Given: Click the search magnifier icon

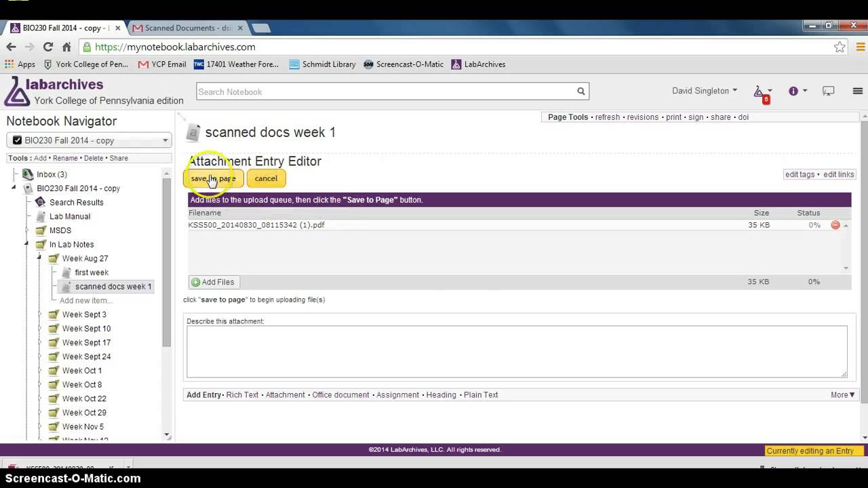Looking at the screenshot, I should tap(580, 91).
